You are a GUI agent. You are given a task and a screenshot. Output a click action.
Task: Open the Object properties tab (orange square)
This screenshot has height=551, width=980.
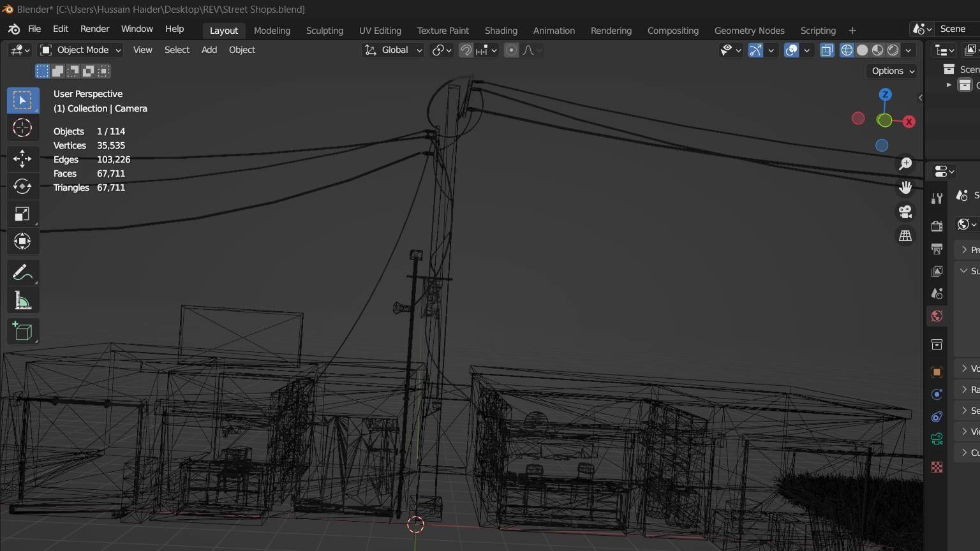click(x=937, y=372)
